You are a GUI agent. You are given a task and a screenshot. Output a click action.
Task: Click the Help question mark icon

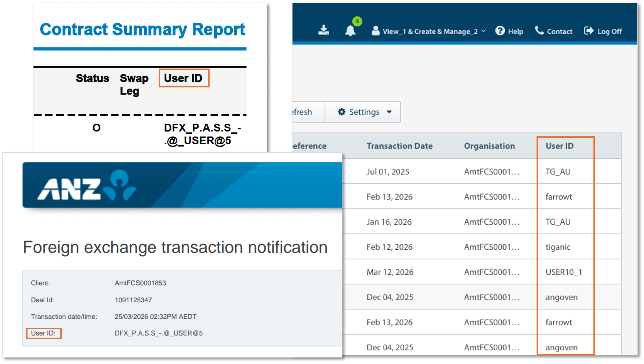point(500,31)
